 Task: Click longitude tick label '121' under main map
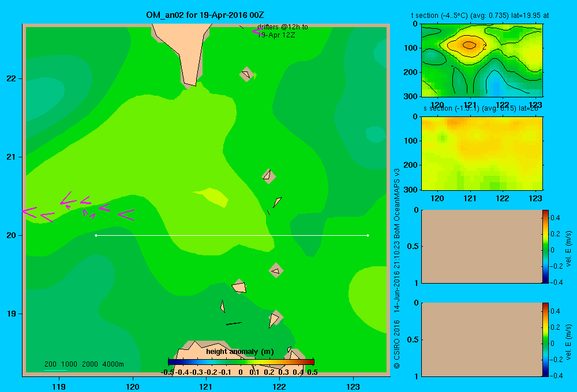pyautogui.click(x=206, y=386)
